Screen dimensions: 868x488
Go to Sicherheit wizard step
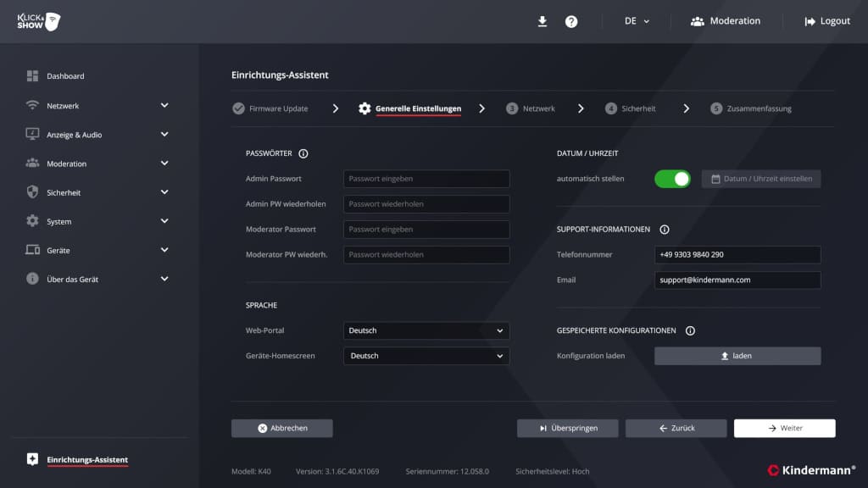(x=631, y=108)
